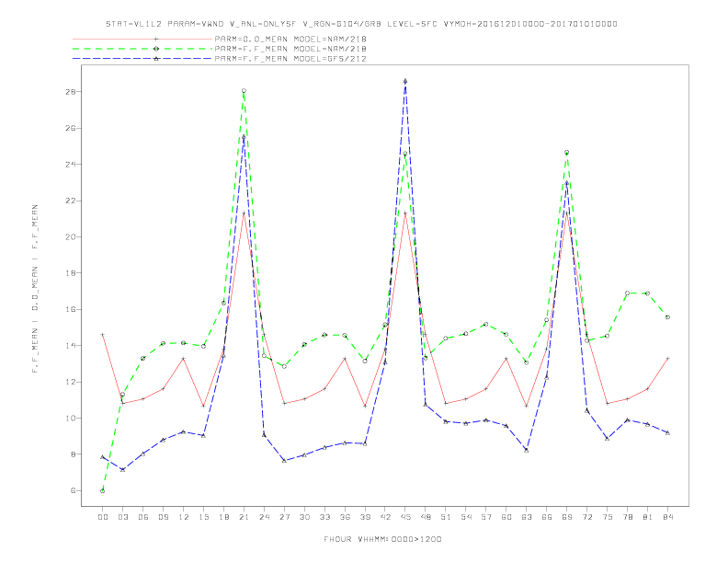
Task: Click x-axis tick label 12
Action: (184, 517)
